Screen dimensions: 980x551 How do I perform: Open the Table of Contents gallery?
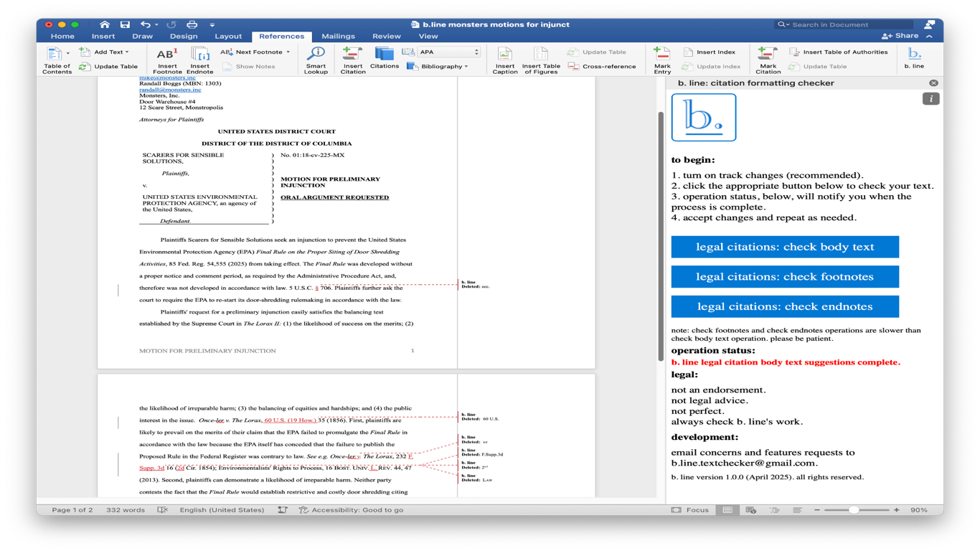tap(57, 60)
